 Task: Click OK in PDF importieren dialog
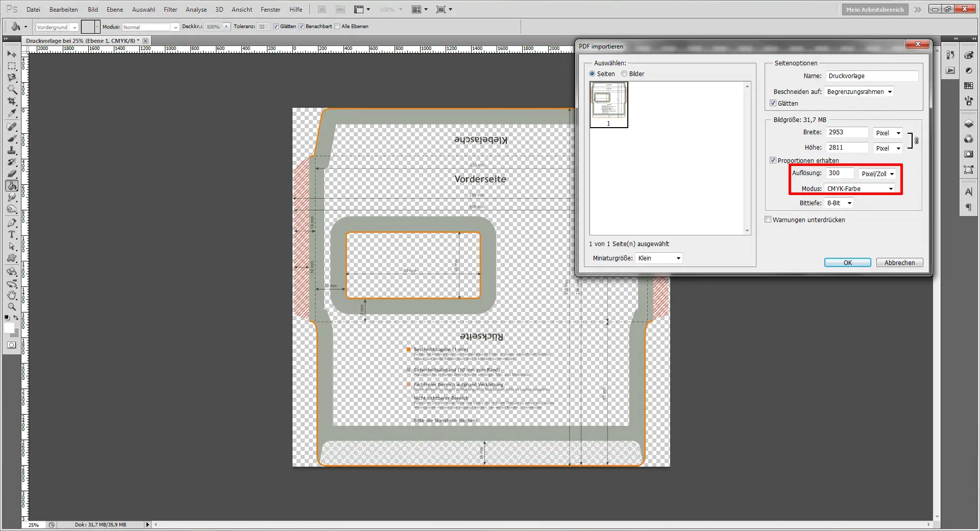click(x=847, y=262)
